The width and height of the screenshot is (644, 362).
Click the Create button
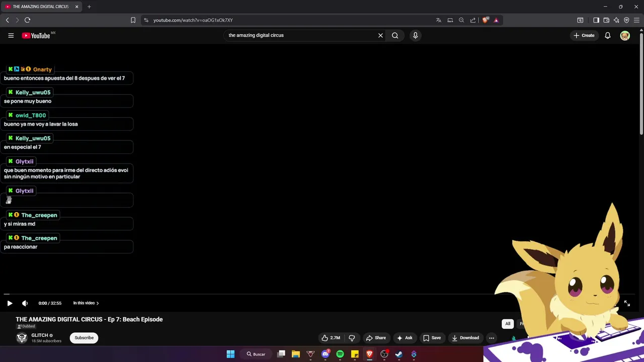coord(584,35)
